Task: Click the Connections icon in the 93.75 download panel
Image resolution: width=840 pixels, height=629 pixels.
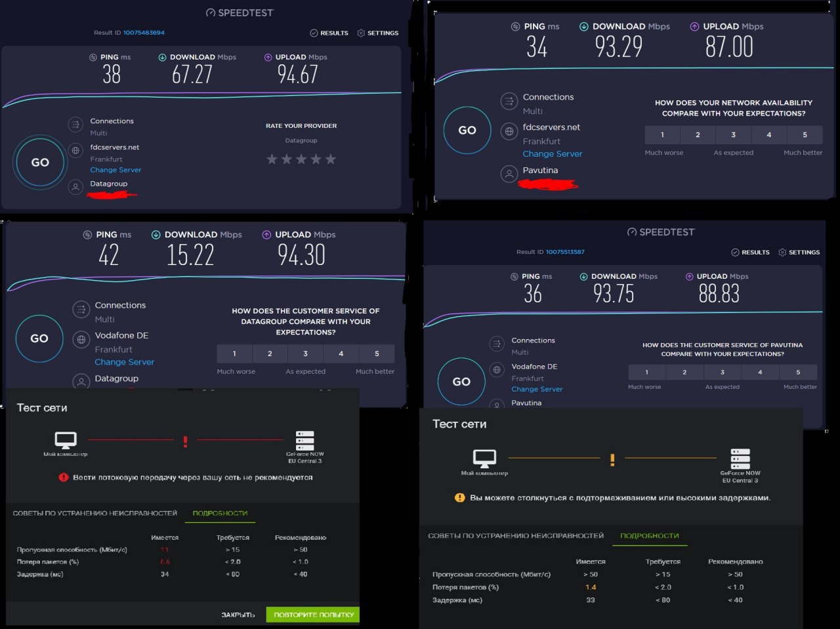Action: 497,344
